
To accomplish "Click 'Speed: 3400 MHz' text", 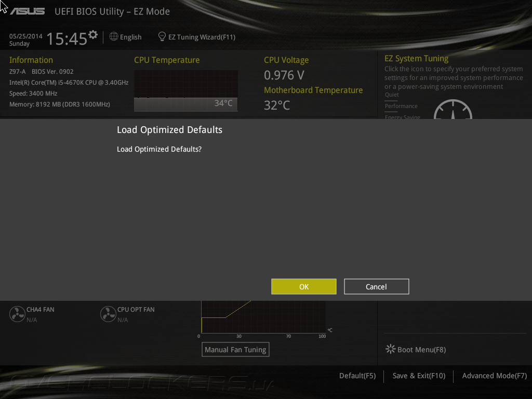I will tap(33, 94).
